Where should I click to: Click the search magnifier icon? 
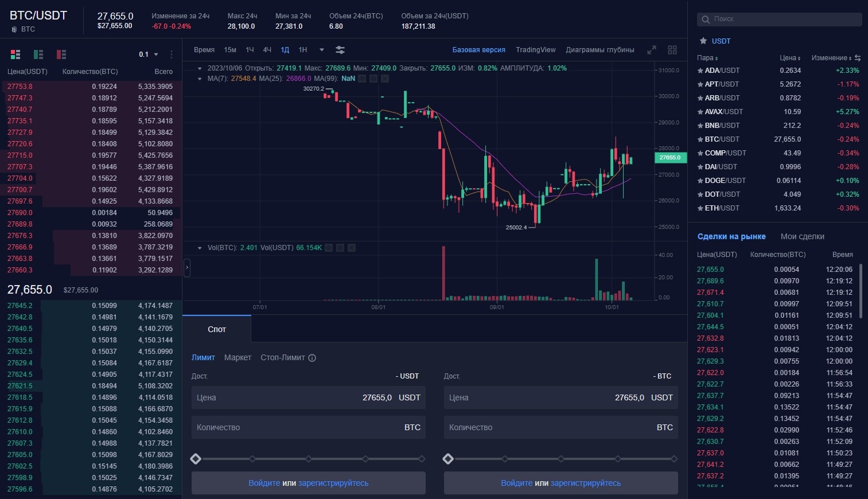click(706, 20)
